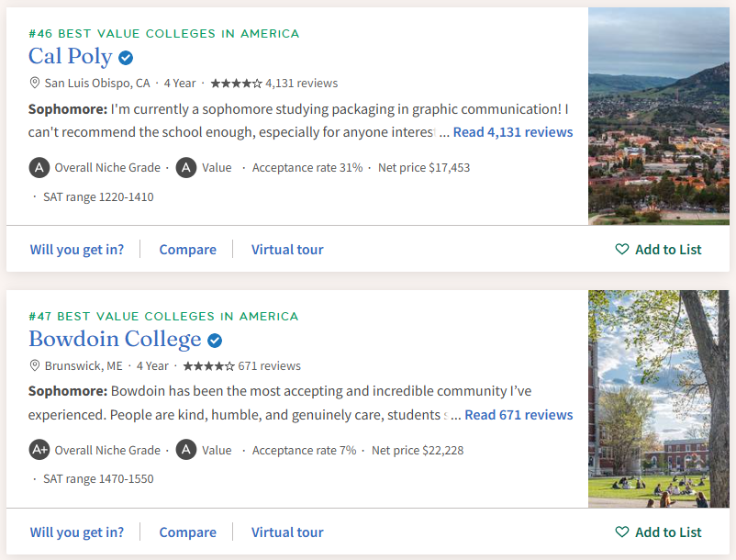Click Bowdoin A+ Overall Niche Grade badge

39,451
